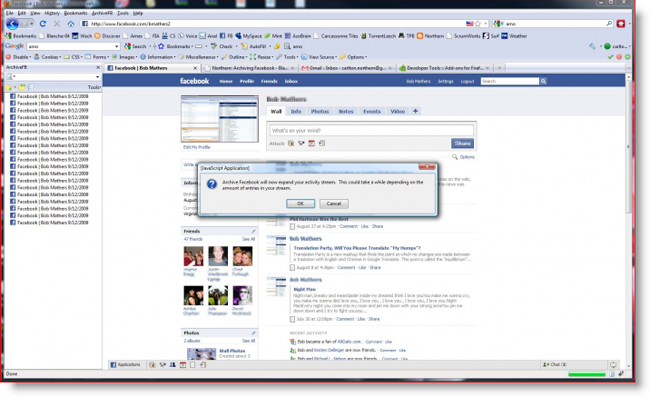650x397 pixels.
Task: Open the Outline dropdown
Action: point(234,57)
